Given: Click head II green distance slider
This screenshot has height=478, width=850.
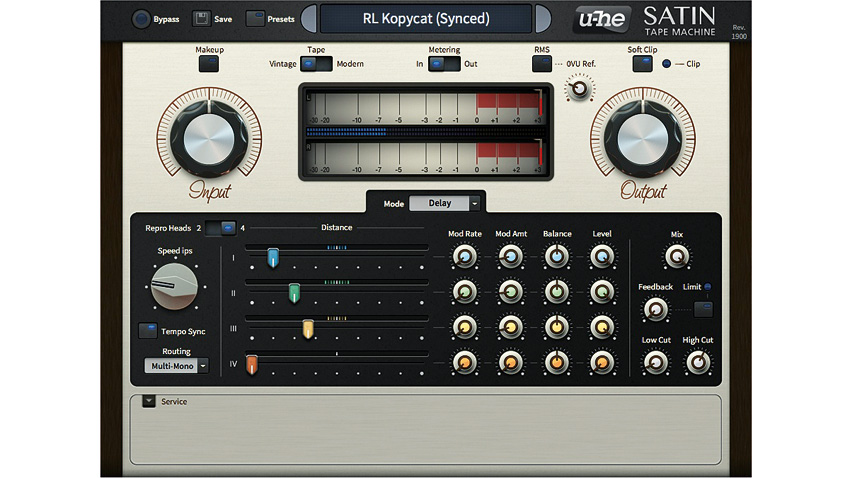Looking at the screenshot, I should click(294, 293).
